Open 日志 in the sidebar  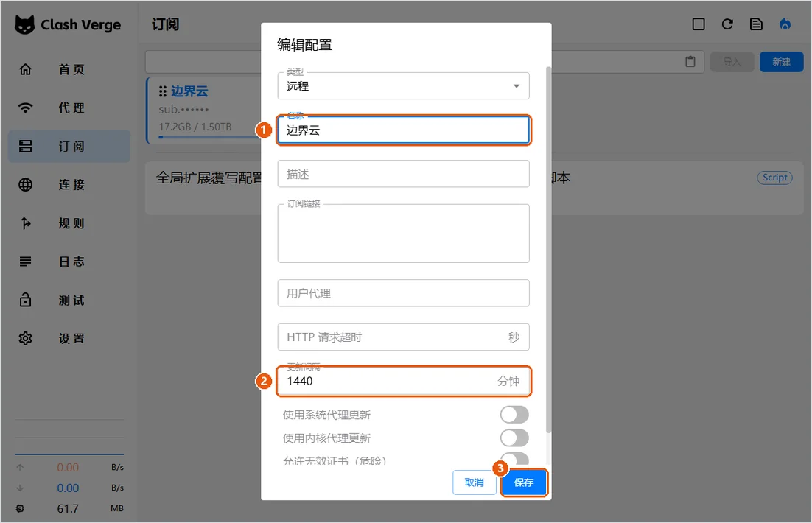69,261
